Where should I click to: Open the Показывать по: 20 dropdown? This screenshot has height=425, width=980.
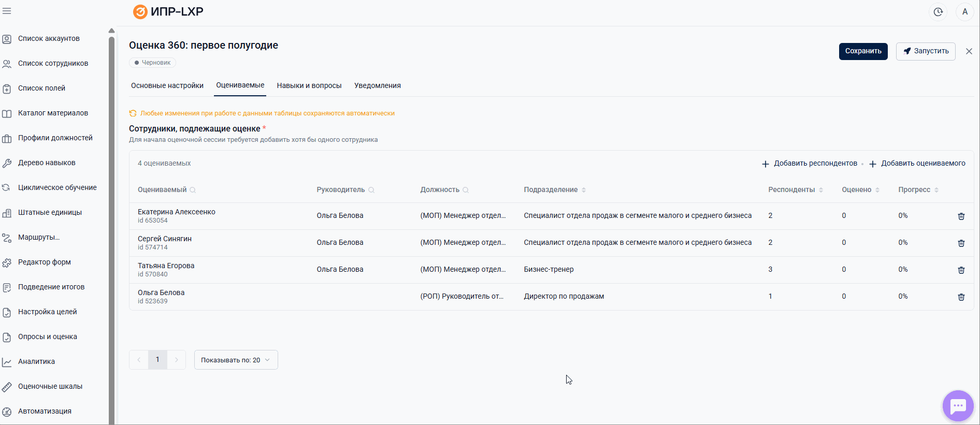pyautogui.click(x=236, y=360)
